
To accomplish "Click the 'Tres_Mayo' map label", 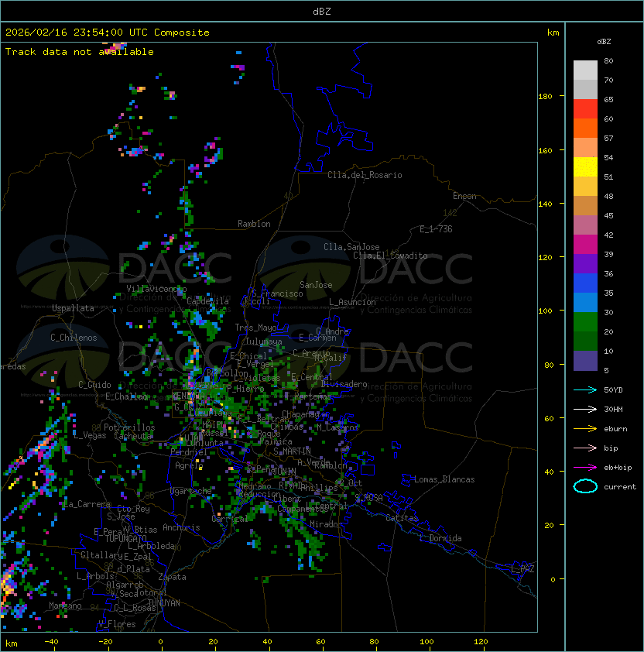I will tap(255, 328).
